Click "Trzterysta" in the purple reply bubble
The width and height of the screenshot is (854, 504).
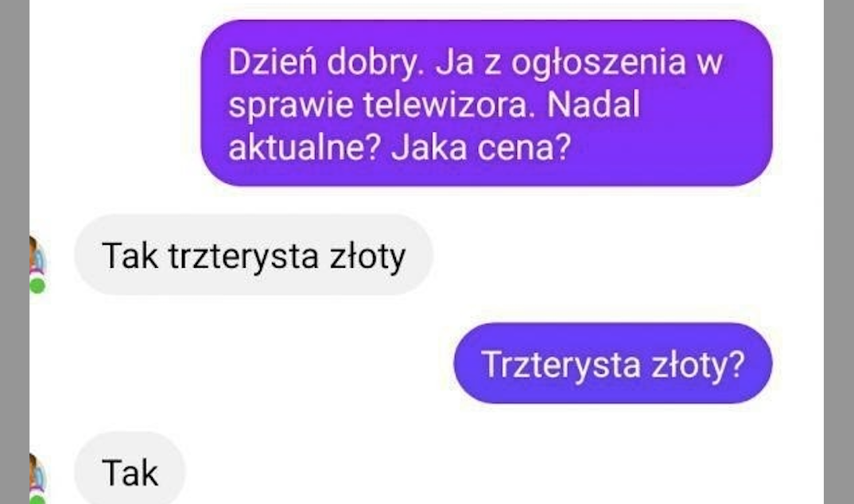tap(561, 365)
